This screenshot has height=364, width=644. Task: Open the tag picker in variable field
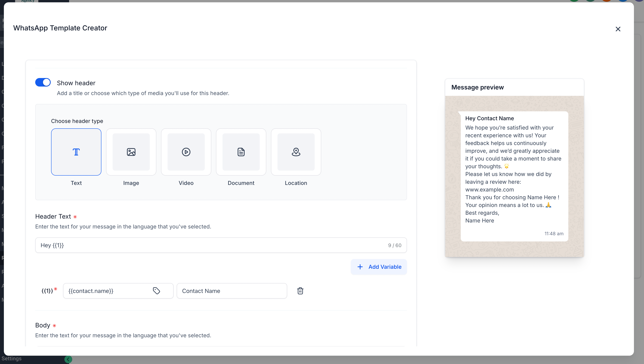(x=157, y=291)
